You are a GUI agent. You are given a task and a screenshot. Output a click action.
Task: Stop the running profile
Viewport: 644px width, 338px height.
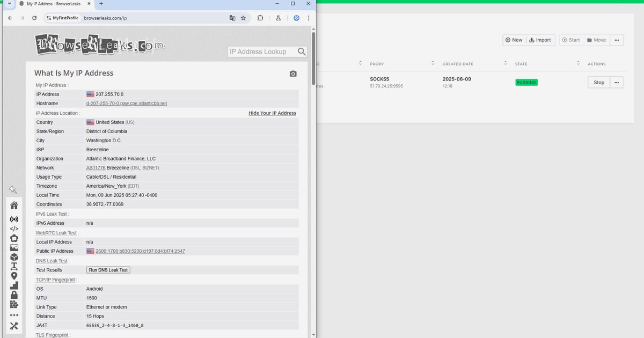[x=599, y=83]
